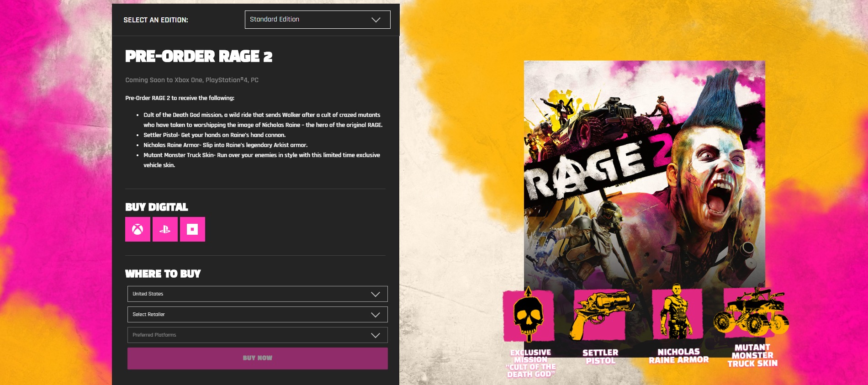Click the Mutant Monster Truck Skin icon
Viewport: 868px width, 385px height.
(752, 312)
